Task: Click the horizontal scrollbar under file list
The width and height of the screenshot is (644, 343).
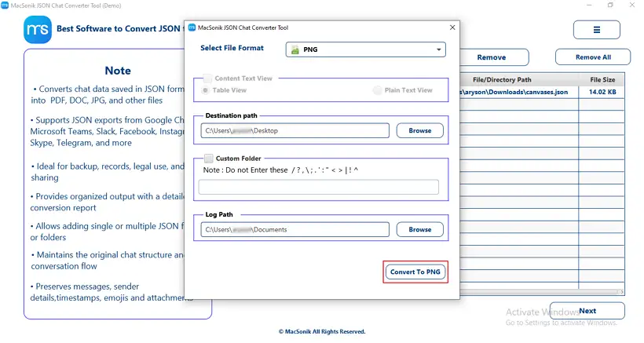Action: (541, 292)
